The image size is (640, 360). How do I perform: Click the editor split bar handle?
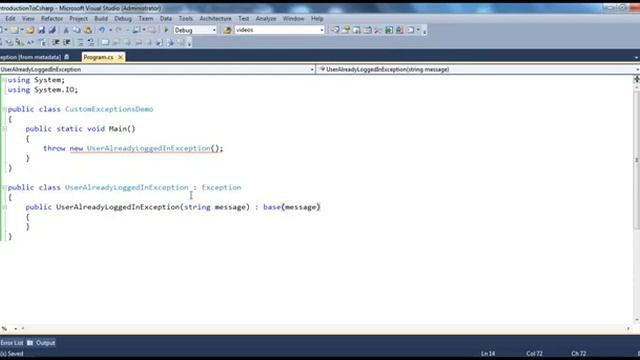point(636,79)
